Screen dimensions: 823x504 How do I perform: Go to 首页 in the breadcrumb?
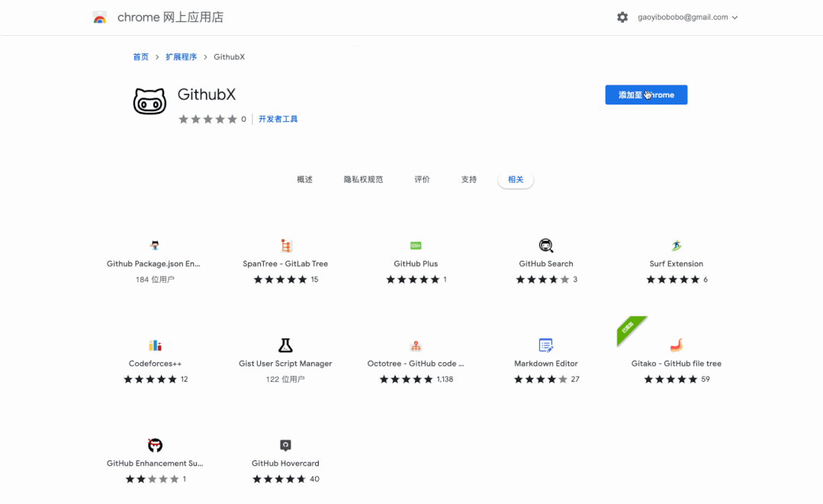(x=140, y=56)
